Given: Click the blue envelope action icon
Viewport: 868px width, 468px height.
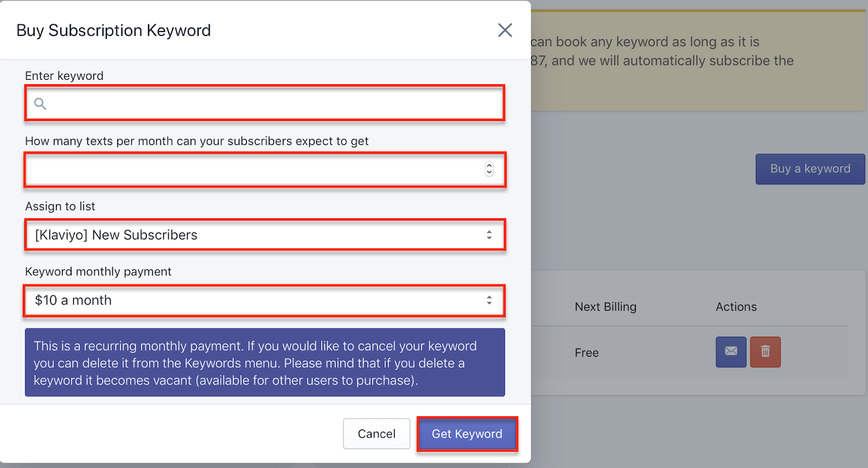Looking at the screenshot, I should click(x=731, y=352).
